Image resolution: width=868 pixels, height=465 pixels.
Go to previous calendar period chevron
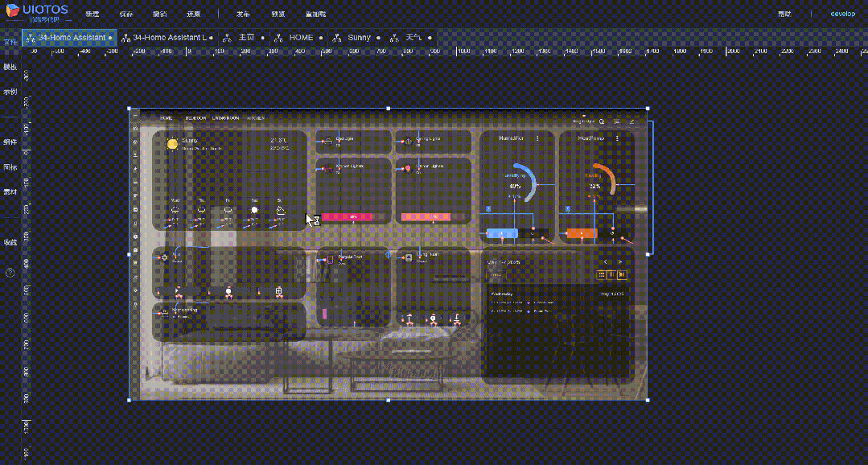[605, 261]
